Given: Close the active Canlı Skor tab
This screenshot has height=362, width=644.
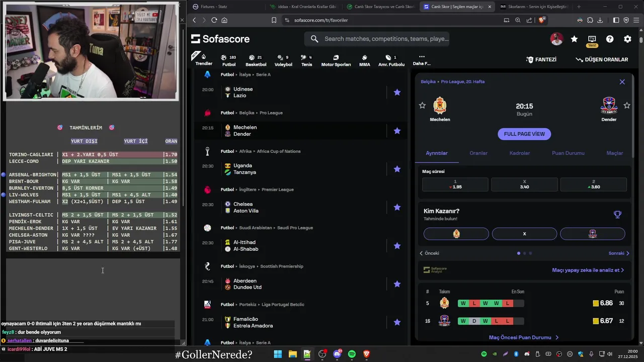Looking at the screenshot, I should coord(490,7).
